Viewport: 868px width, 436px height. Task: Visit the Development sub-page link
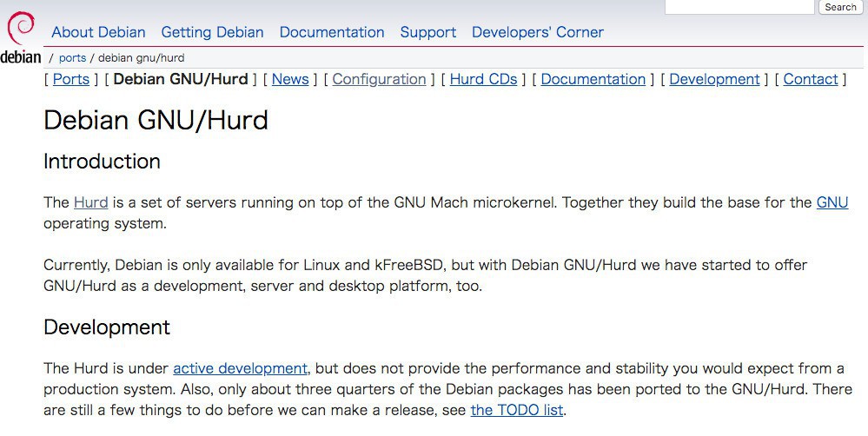(x=714, y=79)
